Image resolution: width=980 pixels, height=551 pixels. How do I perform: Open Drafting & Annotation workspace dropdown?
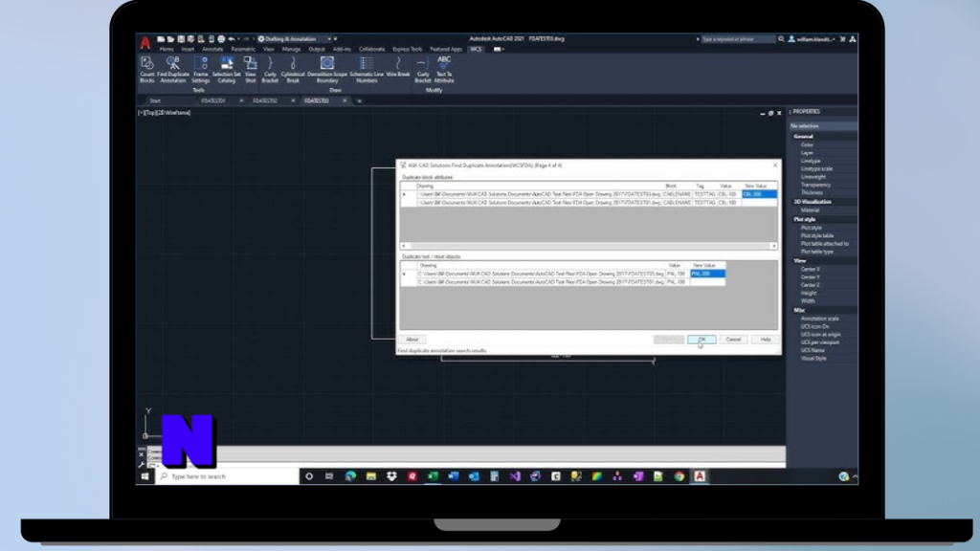click(295, 38)
